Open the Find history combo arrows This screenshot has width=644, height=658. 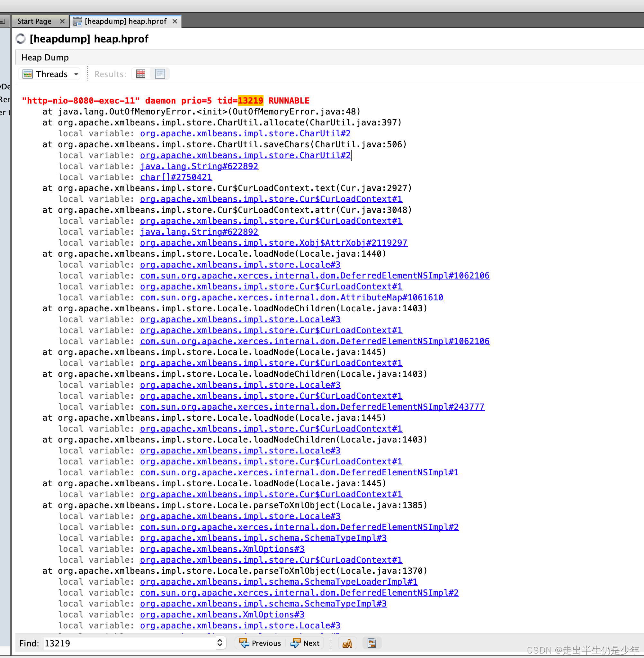click(x=219, y=643)
